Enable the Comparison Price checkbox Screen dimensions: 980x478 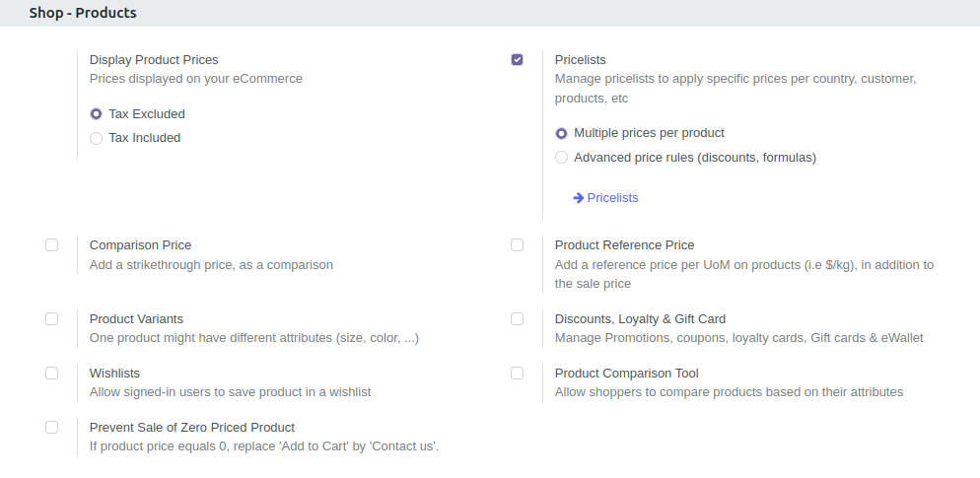52,245
